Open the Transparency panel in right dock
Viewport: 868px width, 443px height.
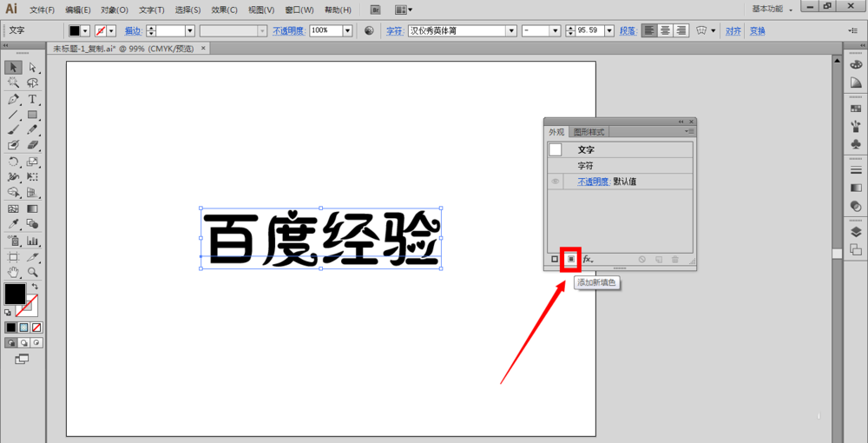pos(856,206)
